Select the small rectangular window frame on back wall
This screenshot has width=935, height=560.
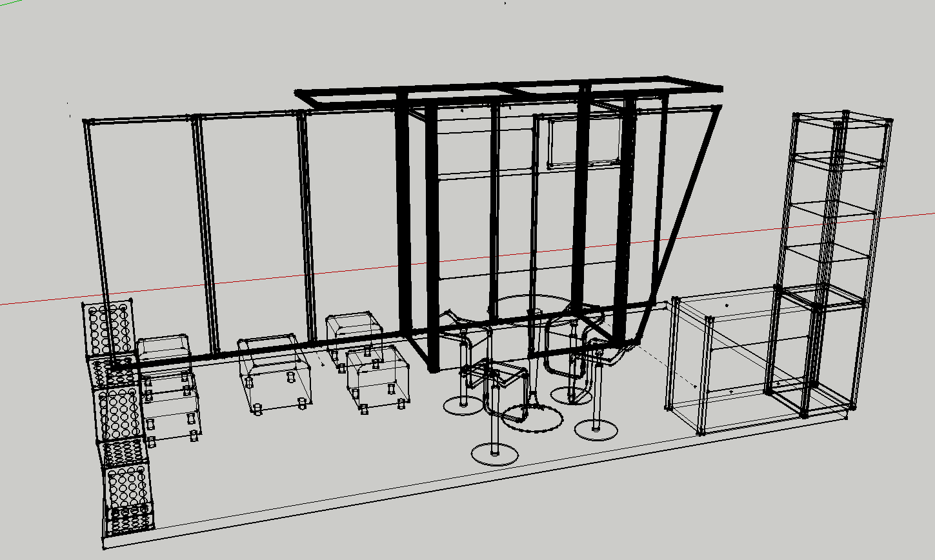tap(583, 142)
